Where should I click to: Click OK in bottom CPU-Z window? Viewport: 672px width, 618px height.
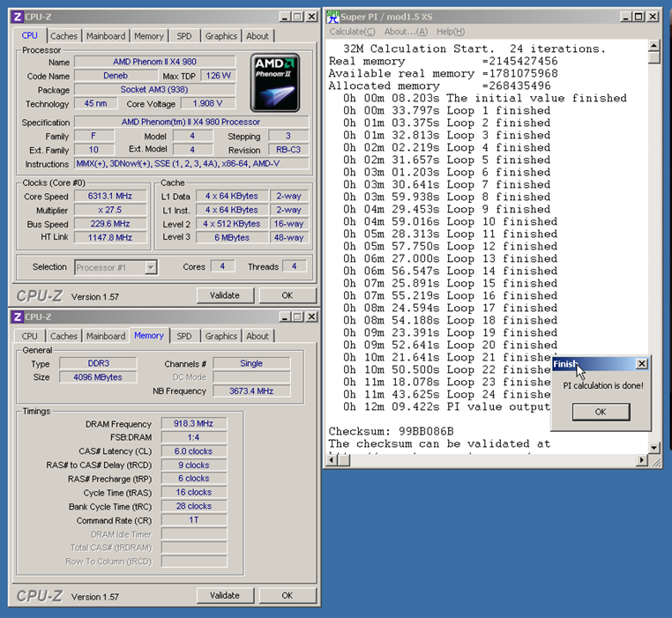click(x=287, y=595)
